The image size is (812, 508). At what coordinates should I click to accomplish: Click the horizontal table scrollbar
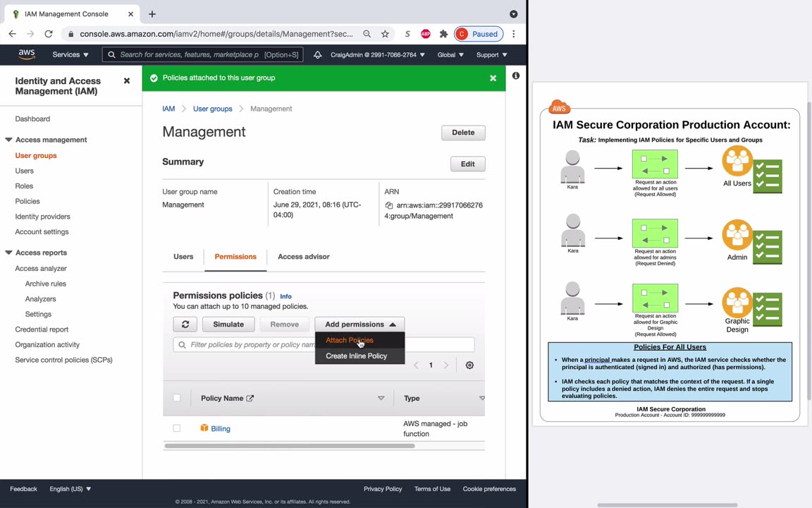click(290, 446)
